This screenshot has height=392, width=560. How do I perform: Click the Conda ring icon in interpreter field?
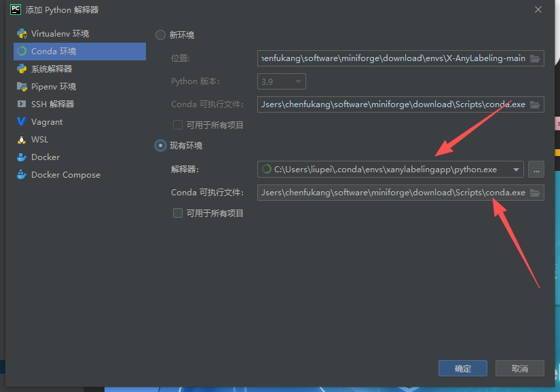point(267,169)
